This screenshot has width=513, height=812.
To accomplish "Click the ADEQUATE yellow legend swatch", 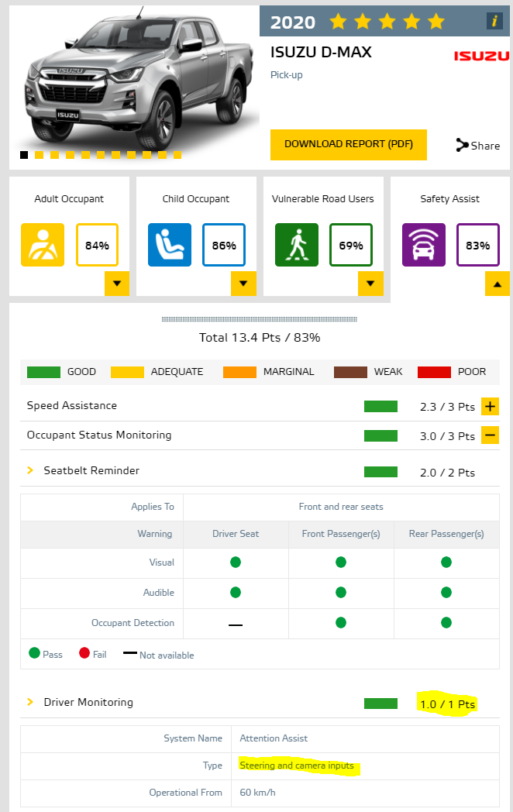I will pyautogui.click(x=127, y=372).
